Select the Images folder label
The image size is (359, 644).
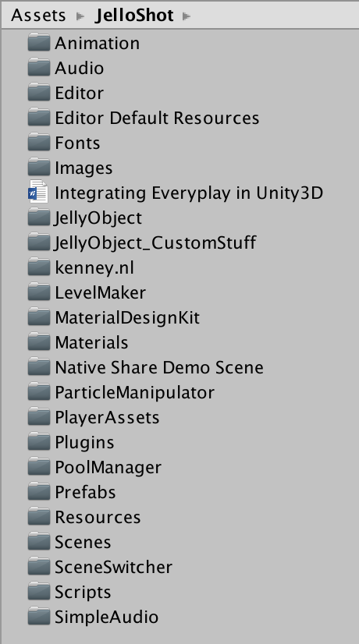(x=84, y=168)
